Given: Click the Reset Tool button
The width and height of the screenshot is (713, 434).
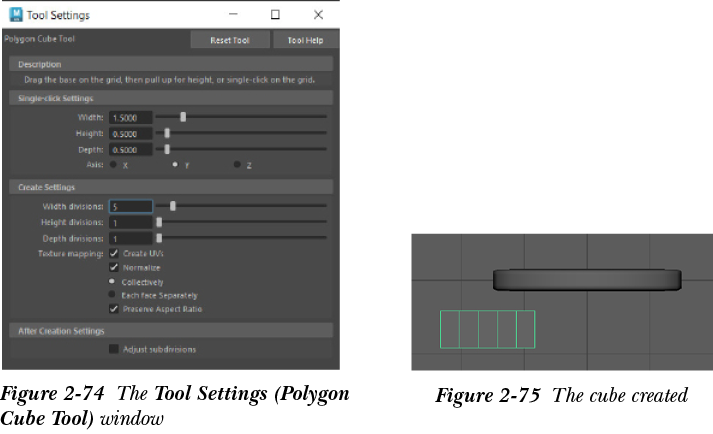Looking at the screenshot, I should (230, 40).
